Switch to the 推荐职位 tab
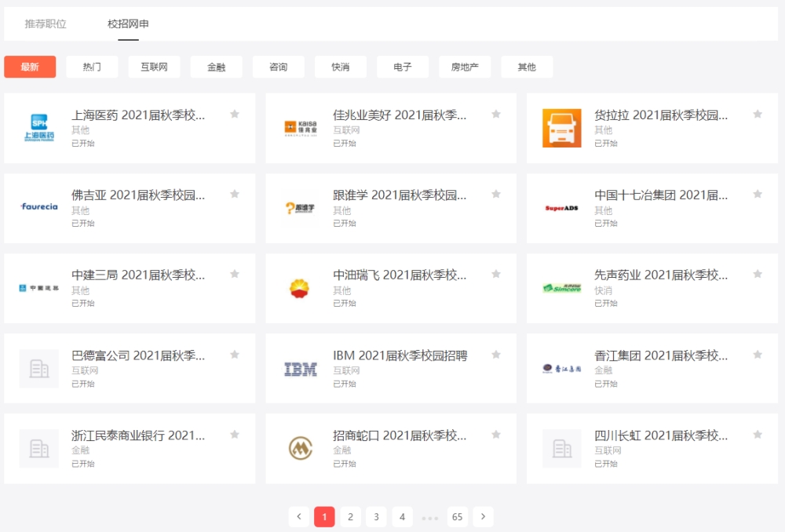 tap(46, 24)
